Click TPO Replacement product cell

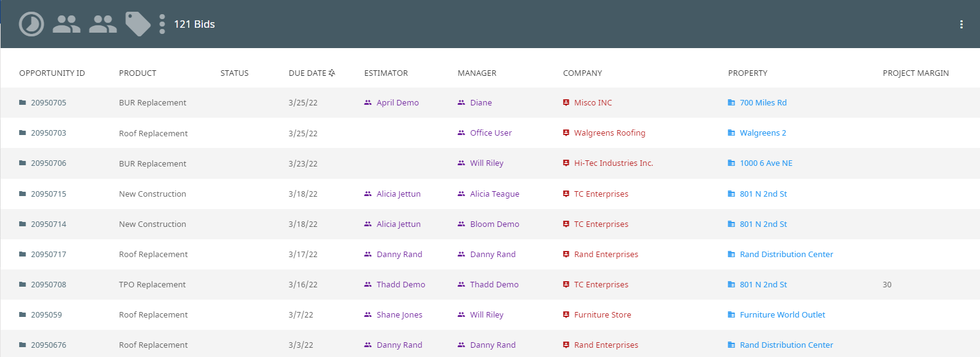click(x=152, y=284)
